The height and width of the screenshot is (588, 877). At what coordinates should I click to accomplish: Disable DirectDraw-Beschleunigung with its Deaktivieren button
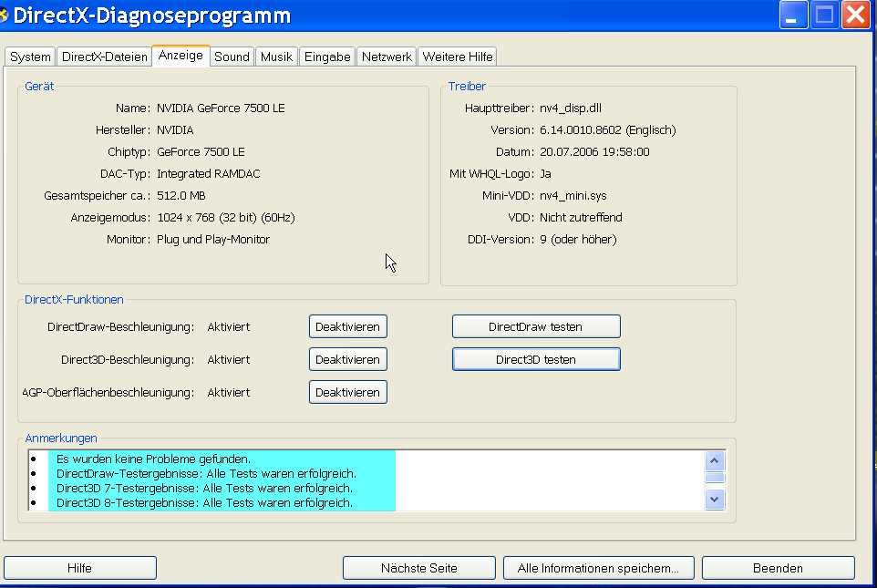pos(347,326)
